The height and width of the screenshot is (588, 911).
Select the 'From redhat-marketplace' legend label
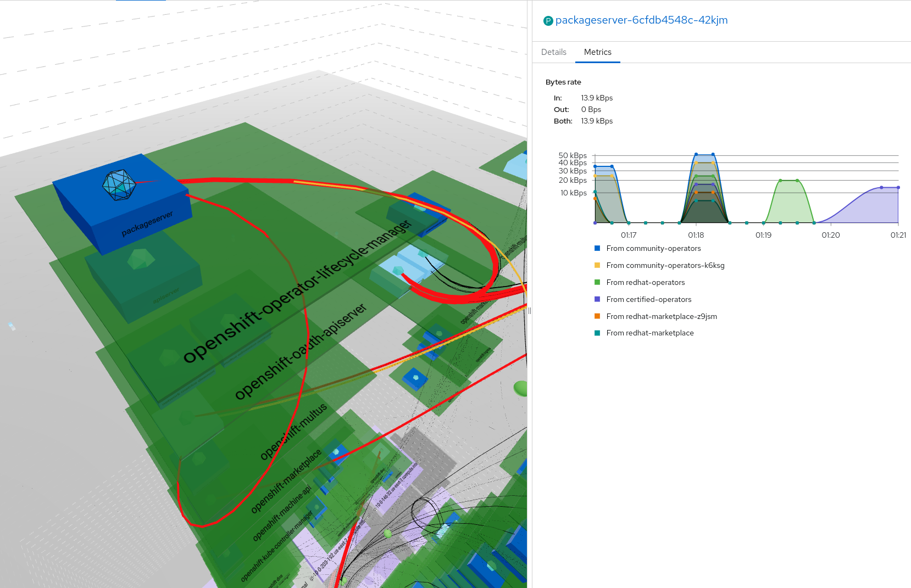(x=650, y=333)
